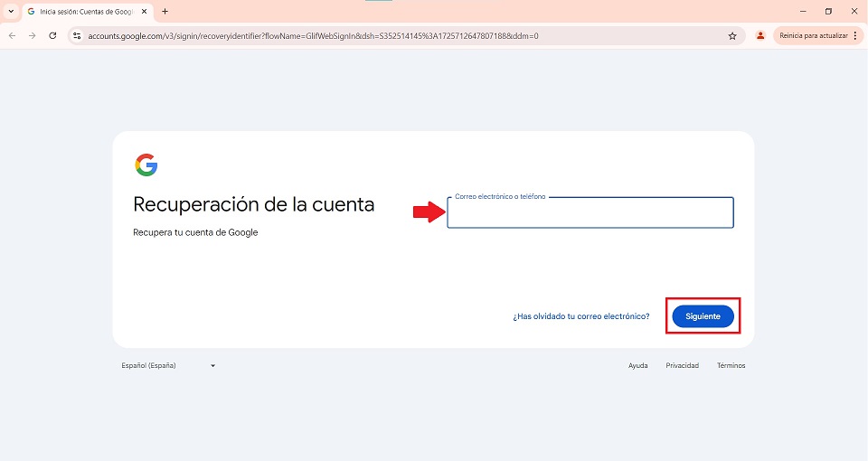Open ¿Has olvidado tu correo electrónico? link
Screen dimensions: 868x461
pyautogui.click(x=581, y=316)
